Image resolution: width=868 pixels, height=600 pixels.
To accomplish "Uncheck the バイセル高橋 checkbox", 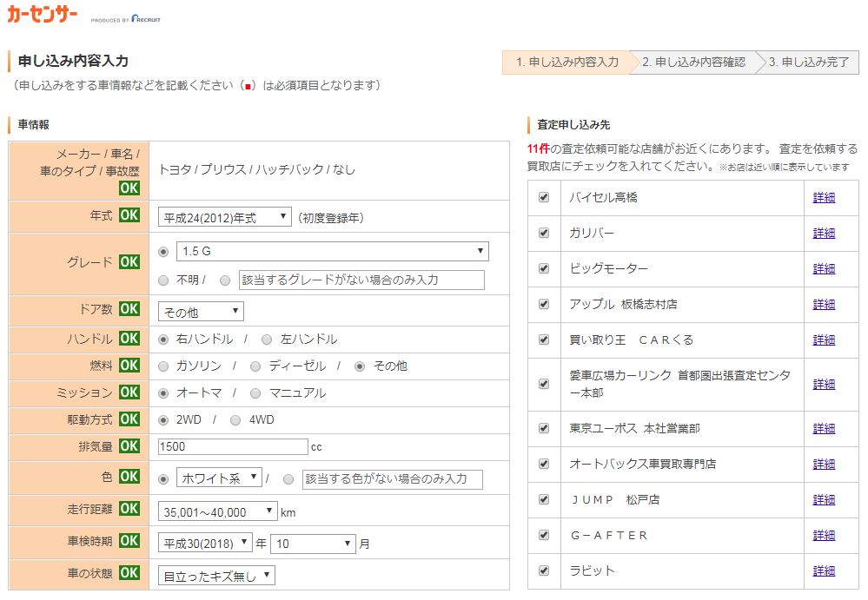I will (x=544, y=197).
